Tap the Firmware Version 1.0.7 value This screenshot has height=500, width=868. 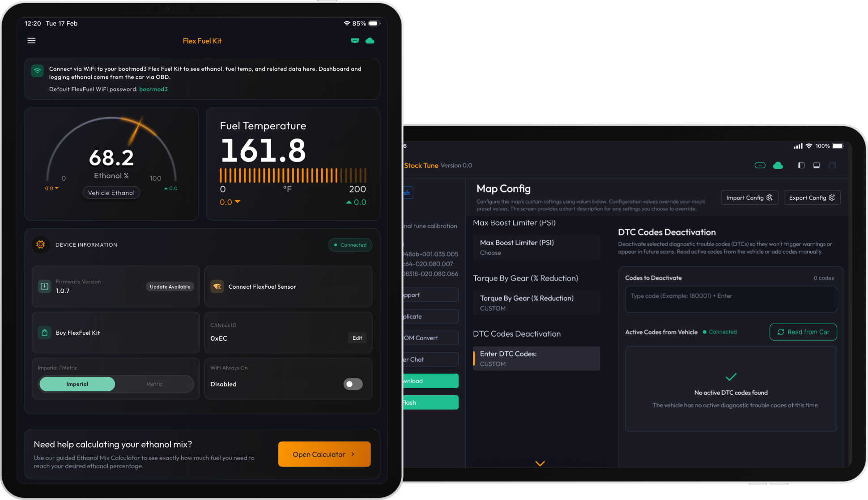coord(63,291)
